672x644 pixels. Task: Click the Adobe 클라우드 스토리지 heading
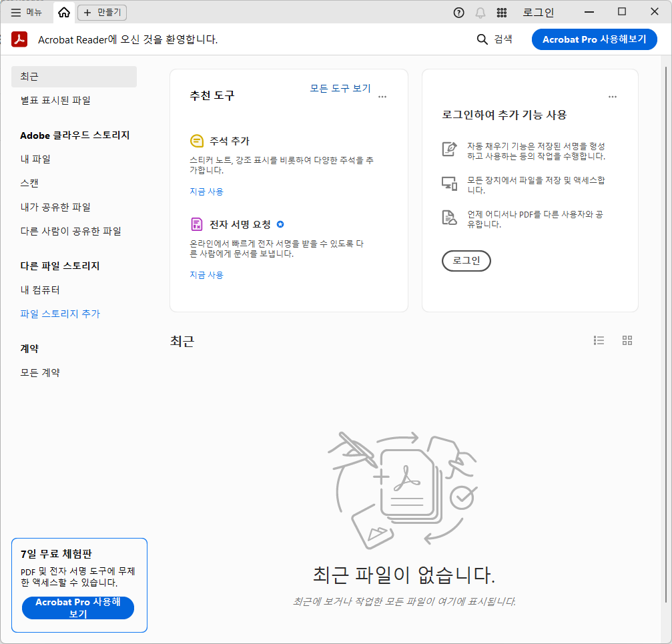pos(75,135)
